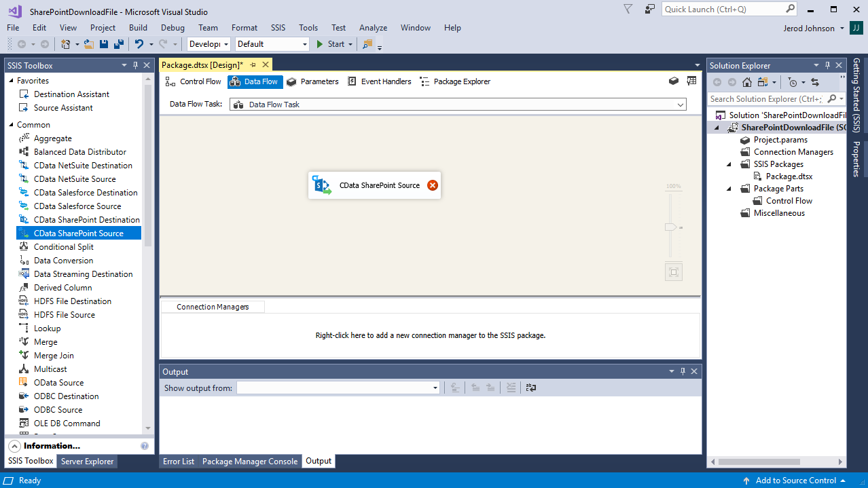868x488 pixels.
Task: Open the SSIS menu
Action: [278, 28]
